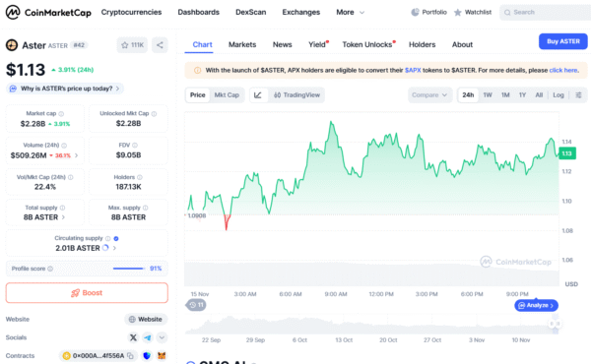
Task: Open Circulating supply info icon
Action: 107,239
